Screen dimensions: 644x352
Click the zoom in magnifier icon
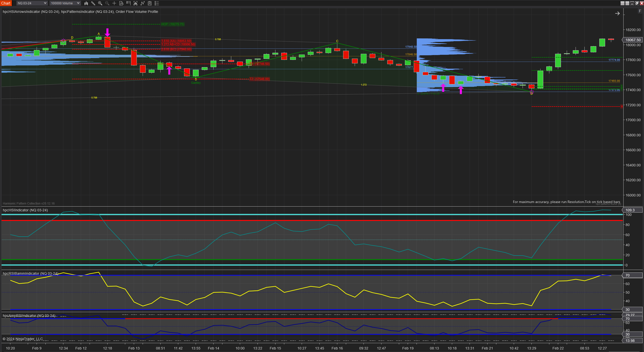click(x=100, y=3)
